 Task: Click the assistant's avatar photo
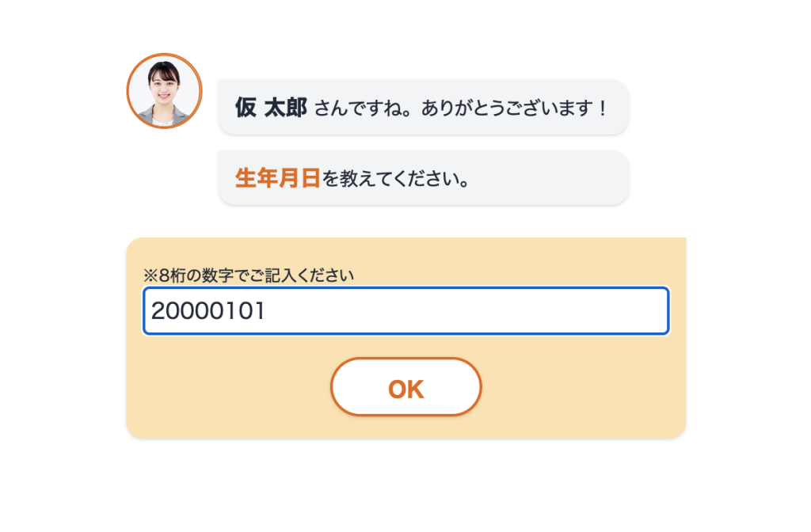(x=165, y=91)
